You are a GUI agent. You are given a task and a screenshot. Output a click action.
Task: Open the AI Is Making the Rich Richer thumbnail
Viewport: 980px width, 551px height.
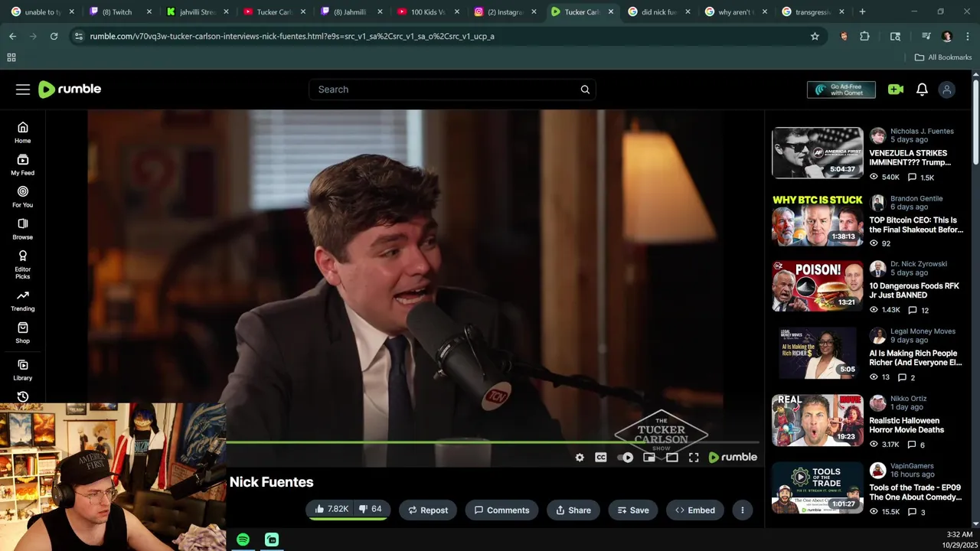tap(817, 353)
